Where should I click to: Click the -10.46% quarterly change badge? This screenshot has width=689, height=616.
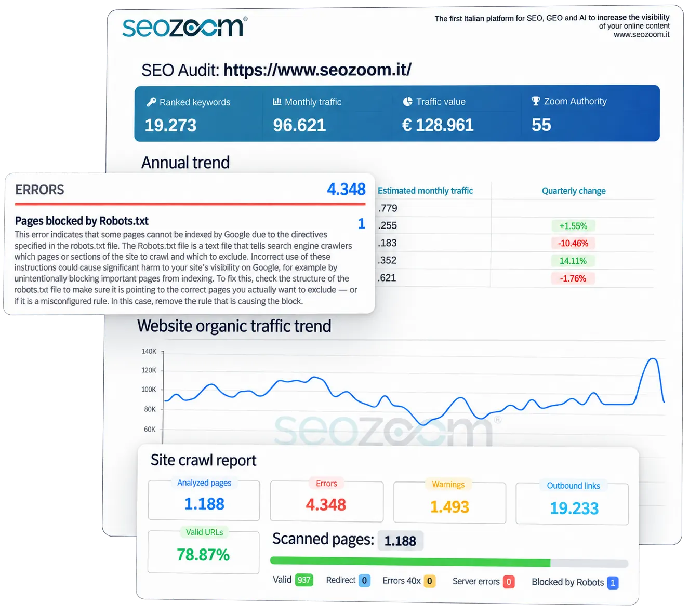[573, 243]
